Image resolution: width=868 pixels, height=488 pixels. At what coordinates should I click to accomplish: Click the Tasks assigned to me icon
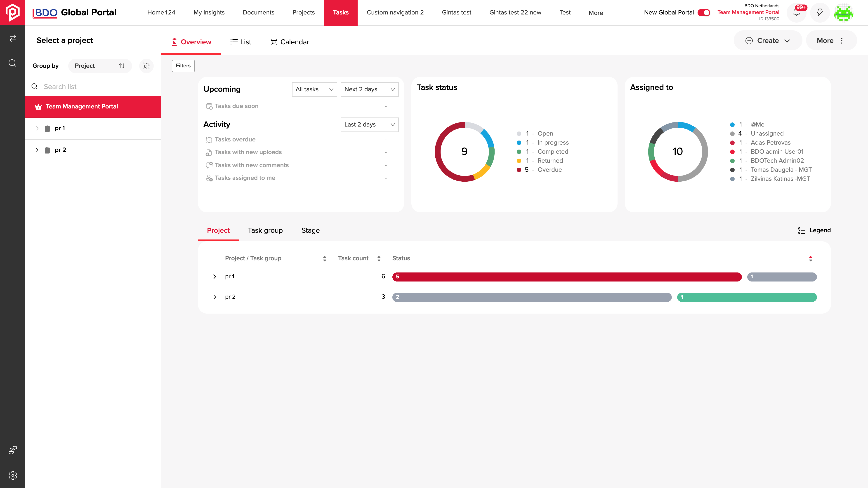pyautogui.click(x=209, y=178)
